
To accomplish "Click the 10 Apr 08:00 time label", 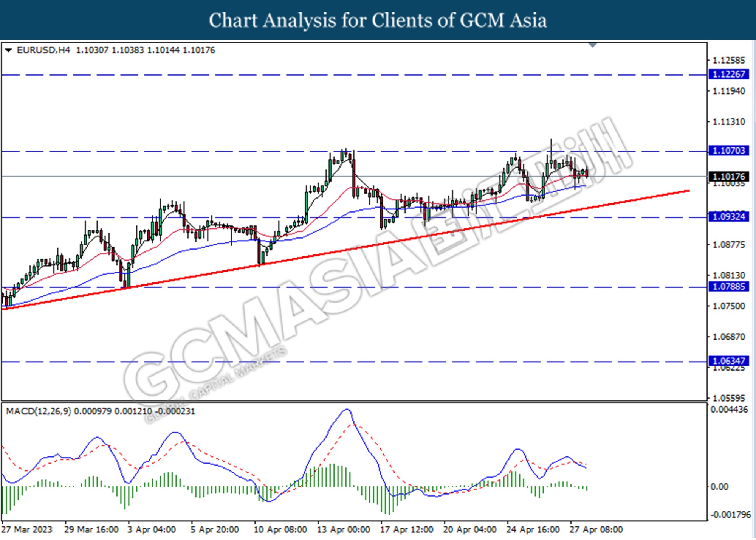I will (280, 529).
